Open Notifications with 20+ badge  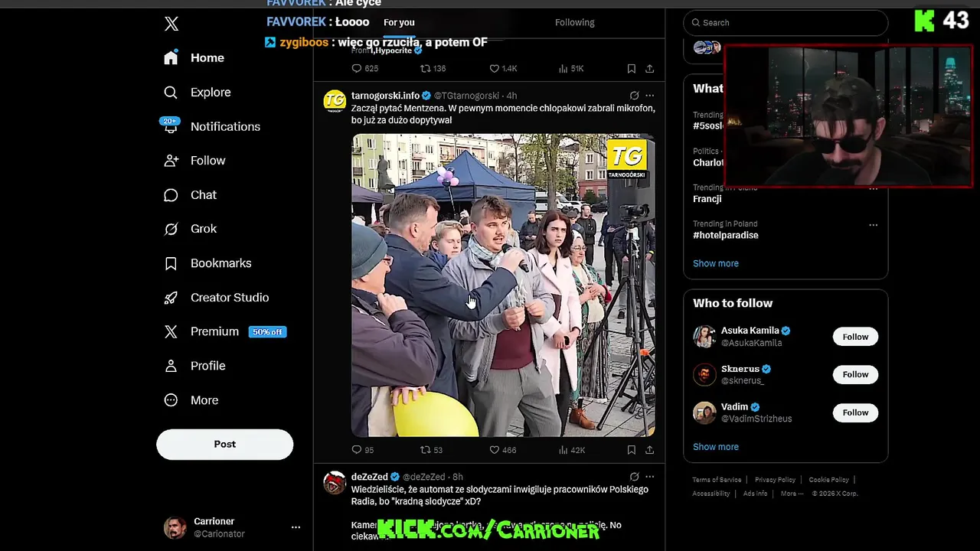click(x=212, y=126)
